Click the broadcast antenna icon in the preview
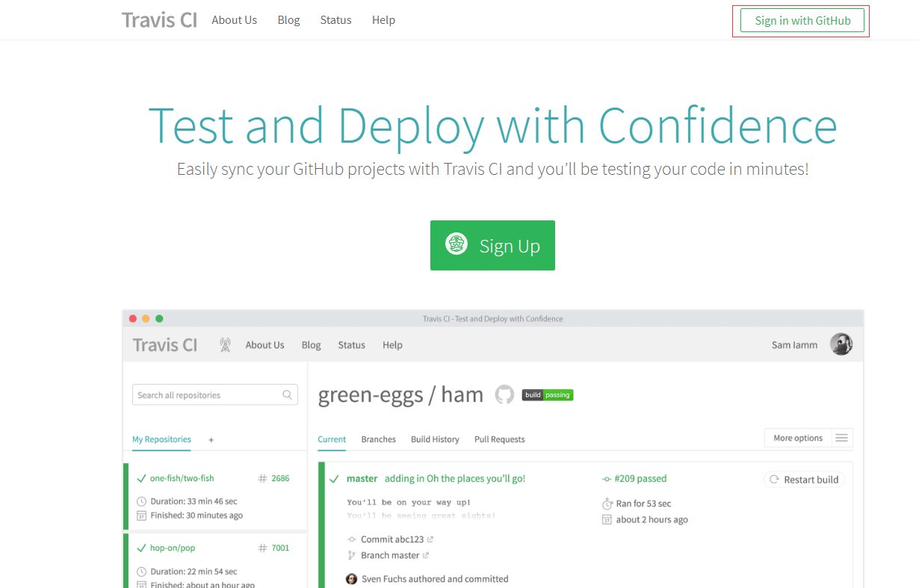919x588 pixels. [225, 345]
